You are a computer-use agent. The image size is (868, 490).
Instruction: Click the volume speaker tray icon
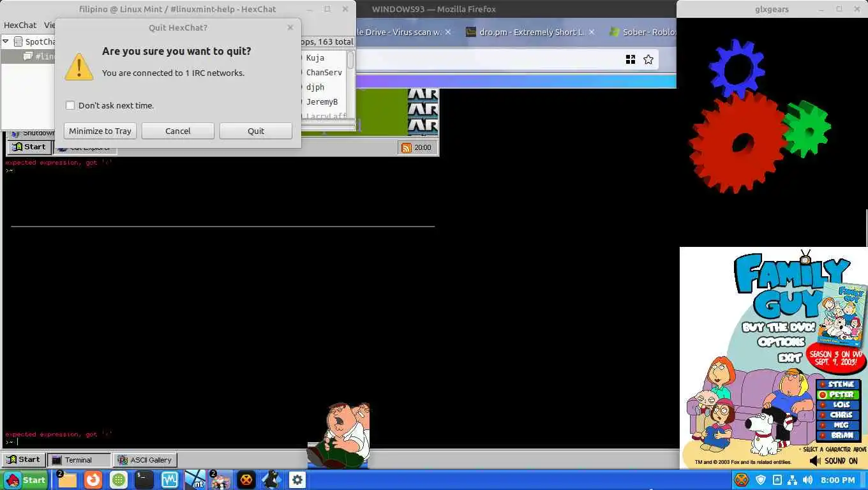point(807,480)
